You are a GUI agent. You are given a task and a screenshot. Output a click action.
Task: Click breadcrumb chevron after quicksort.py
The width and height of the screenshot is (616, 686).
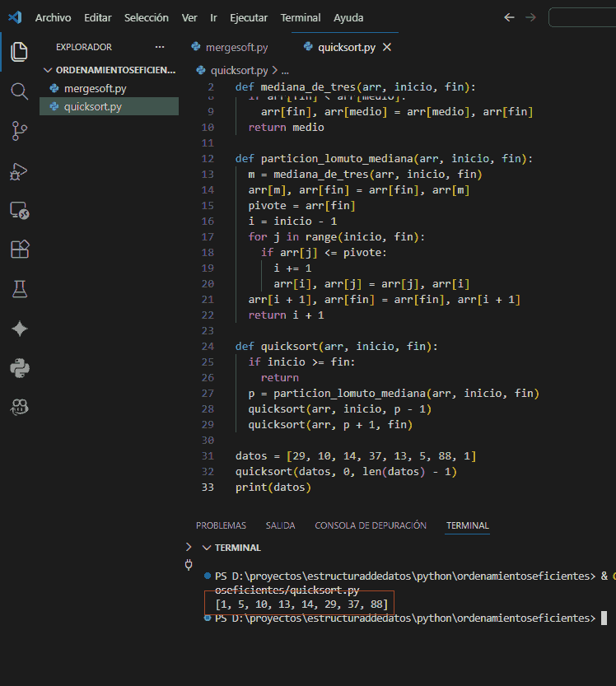pyautogui.click(x=275, y=70)
